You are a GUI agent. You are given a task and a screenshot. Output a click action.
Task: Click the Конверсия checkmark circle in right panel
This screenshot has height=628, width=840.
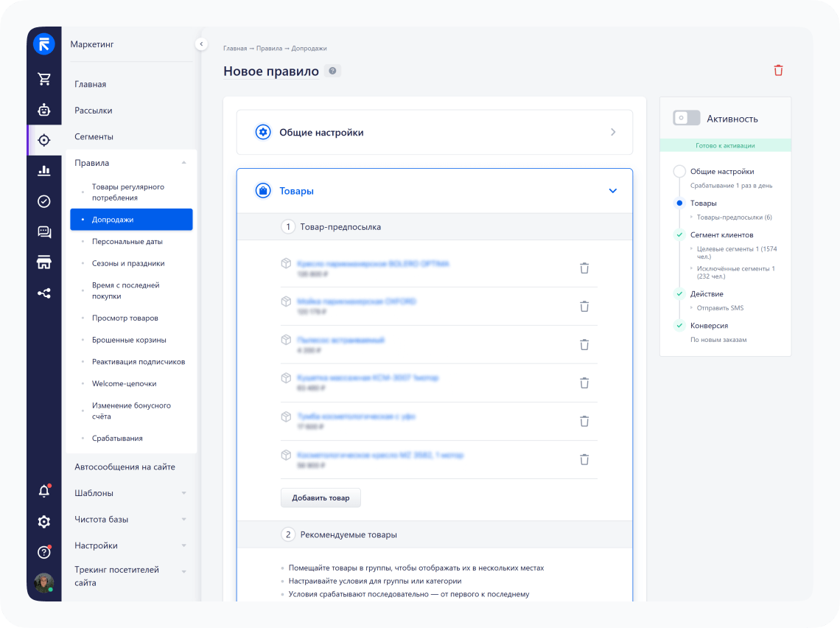pos(679,325)
